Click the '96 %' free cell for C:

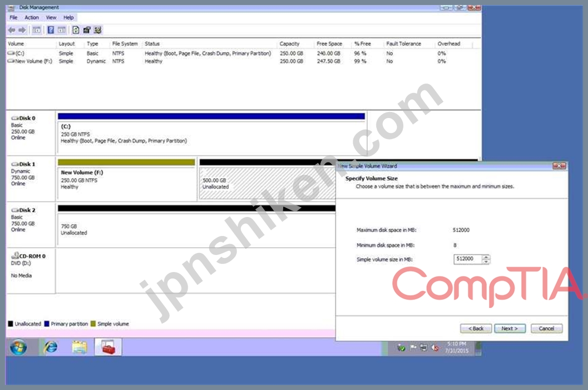click(360, 53)
